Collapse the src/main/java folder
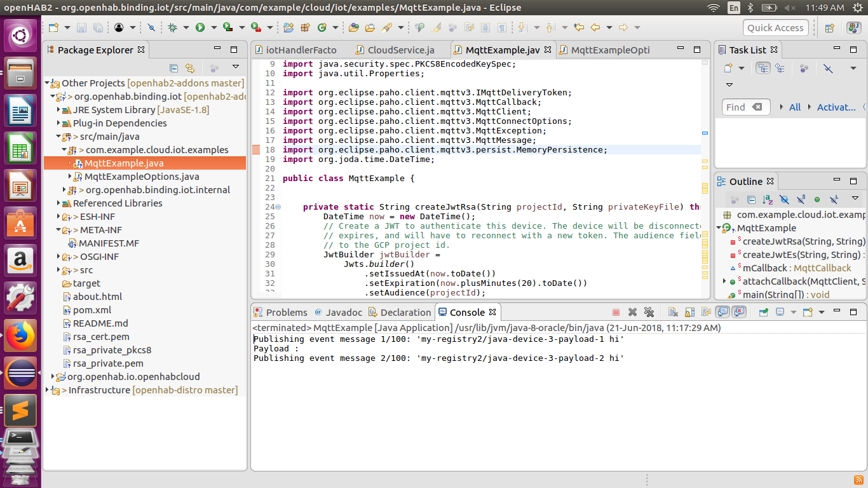Viewport: 868px width, 488px height. pyautogui.click(x=58, y=137)
